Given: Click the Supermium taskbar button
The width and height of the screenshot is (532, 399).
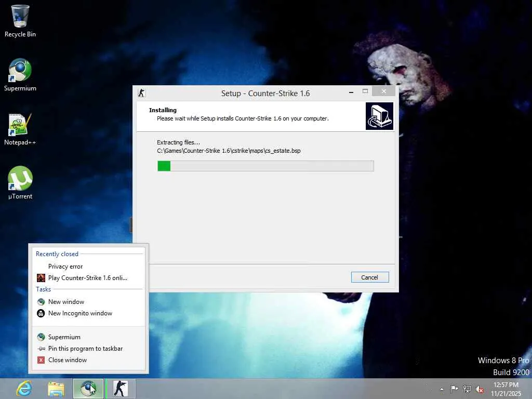Looking at the screenshot, I should 88,389.
